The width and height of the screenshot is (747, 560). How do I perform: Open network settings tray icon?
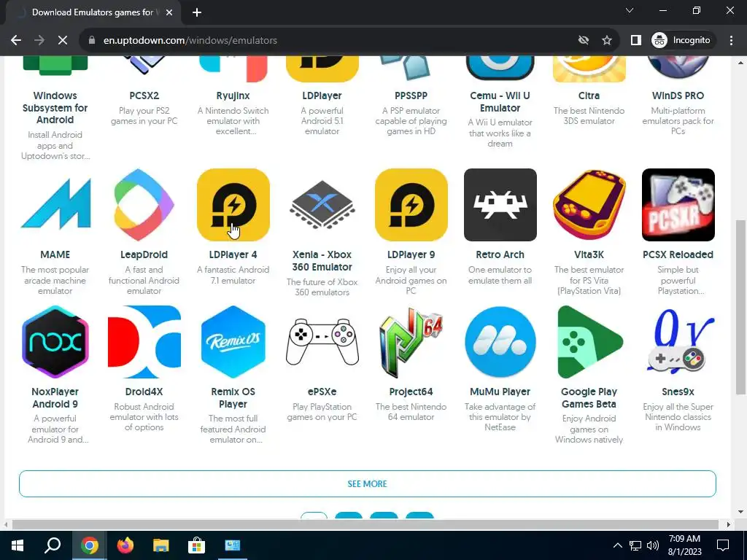pos(635,545)
